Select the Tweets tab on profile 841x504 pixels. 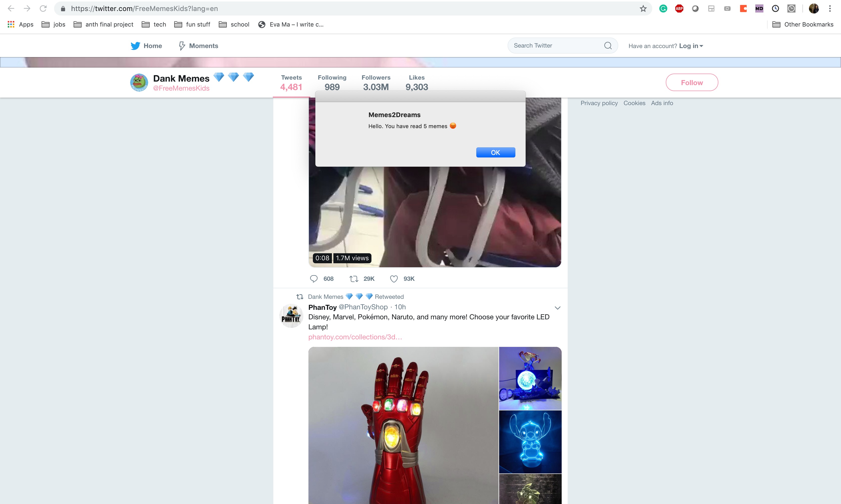click(291, 83)
